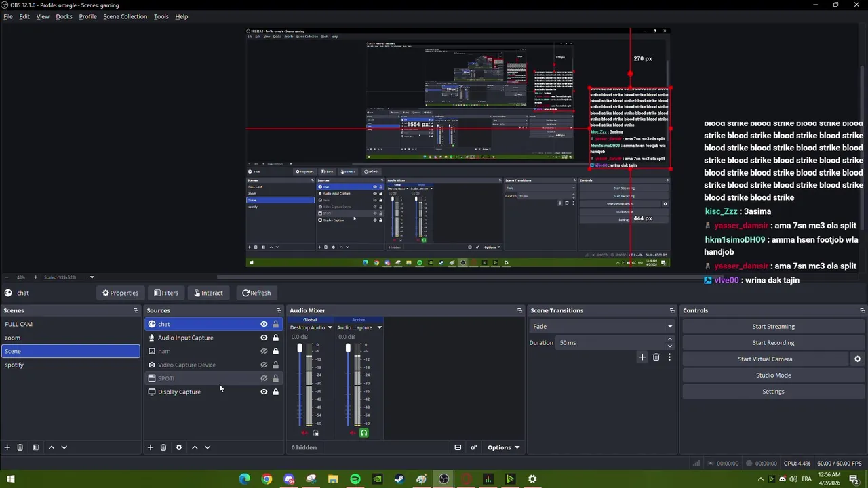Open scene filters icon in Scenes toolbar

click(x=35, y=447)
